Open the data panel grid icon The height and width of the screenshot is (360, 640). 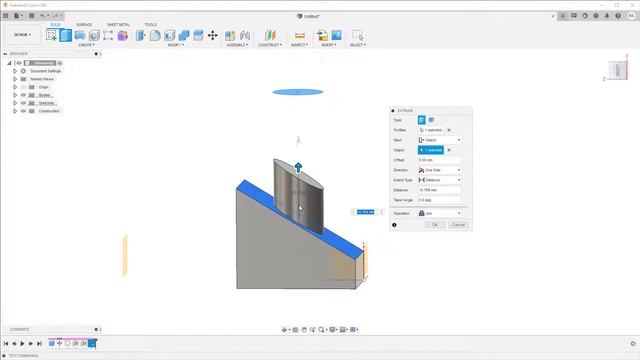coord(6,16)
